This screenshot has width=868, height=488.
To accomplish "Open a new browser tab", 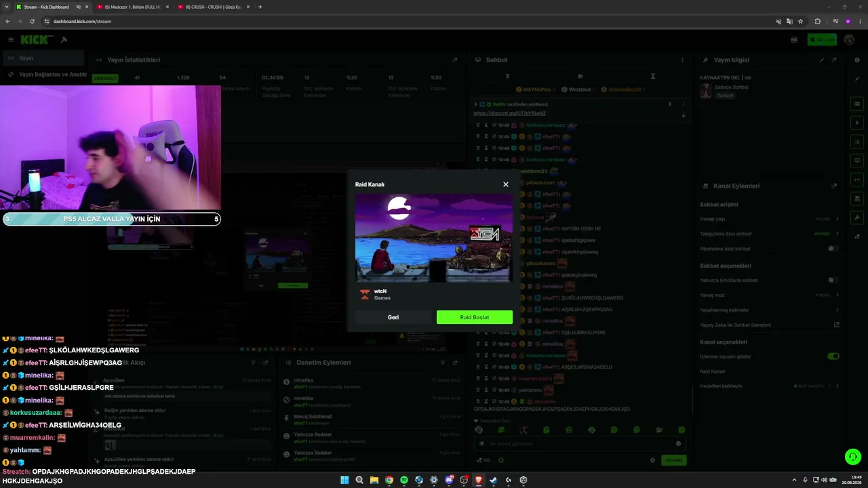I will 260,7.
